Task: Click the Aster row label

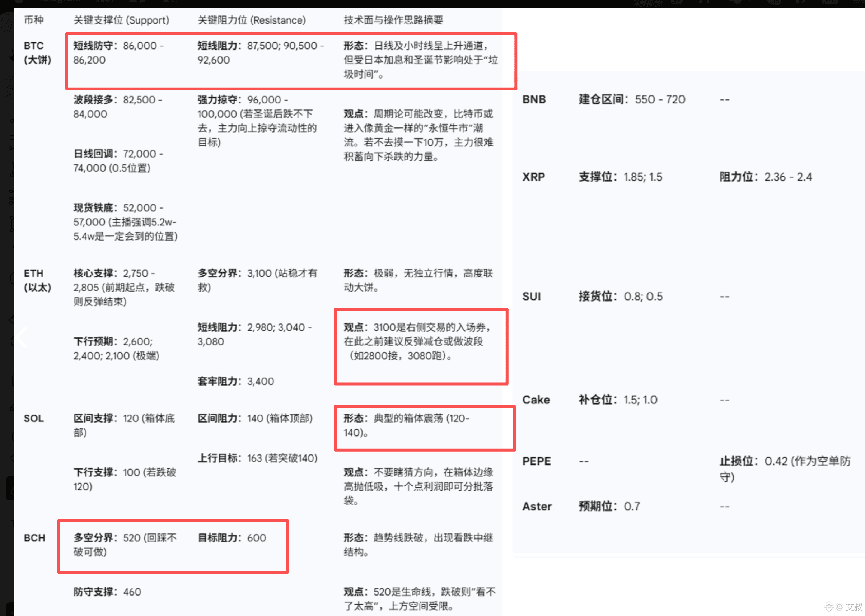Action: coord(537,507)
